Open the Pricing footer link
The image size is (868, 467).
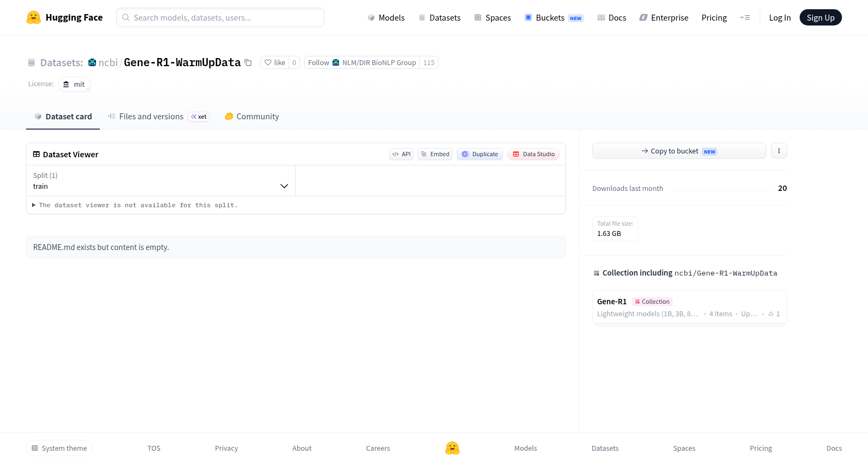tap(761, 448)
